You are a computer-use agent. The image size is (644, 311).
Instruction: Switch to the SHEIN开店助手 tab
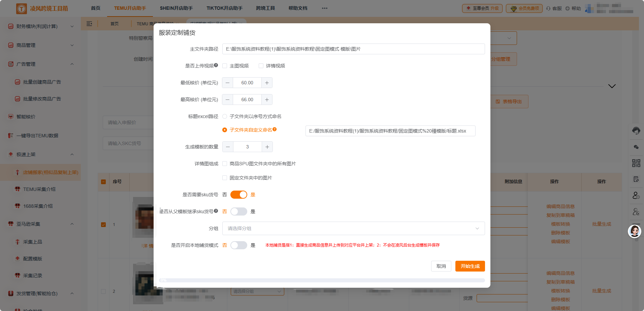[x=176, y=8]
